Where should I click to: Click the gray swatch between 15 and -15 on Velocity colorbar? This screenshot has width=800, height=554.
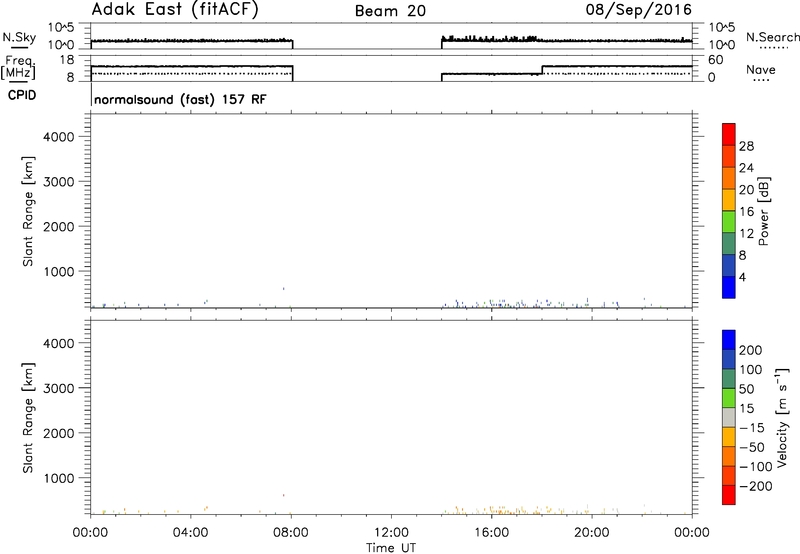pos(729,417)
